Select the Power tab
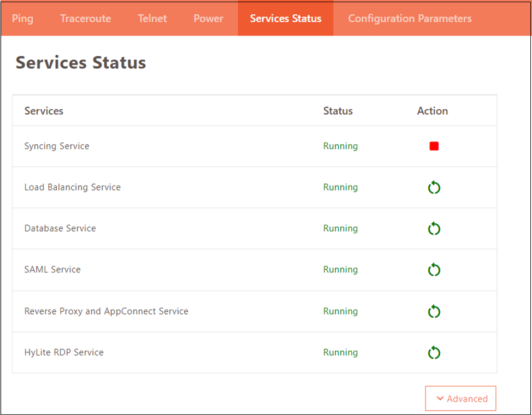Screen dimensions: 532x415 coord(208,19)
